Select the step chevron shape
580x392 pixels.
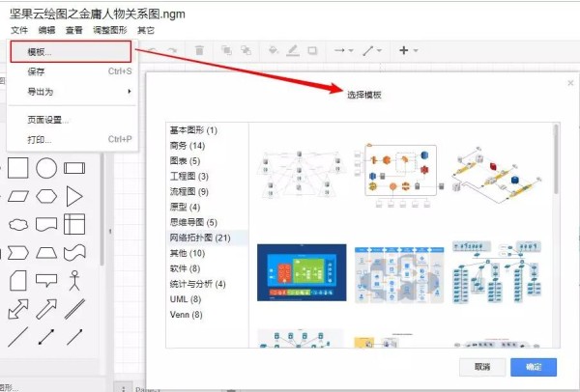pos(17,253)
